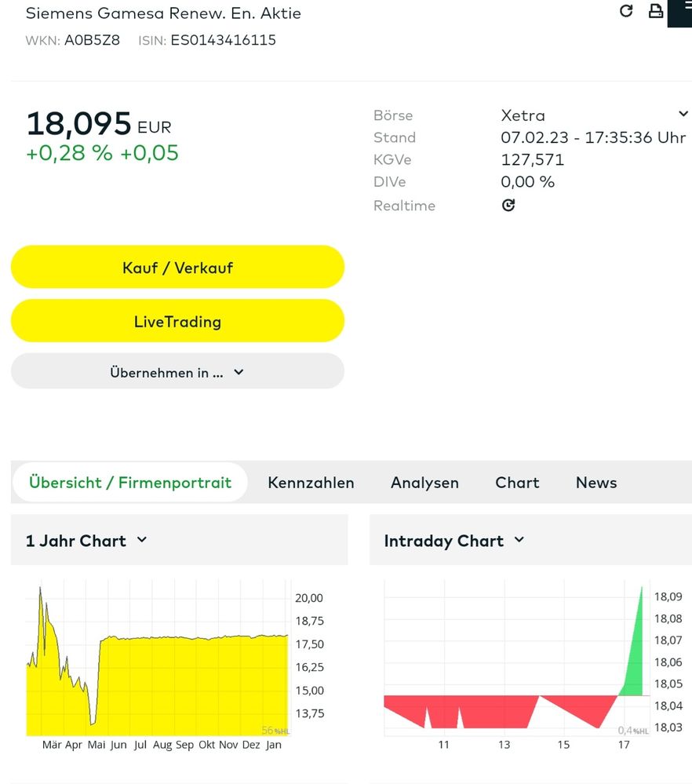Viewport: 692px width, 784px height.
Task: Click the ISIN value ES0143416115
Action: click(223, 40)
